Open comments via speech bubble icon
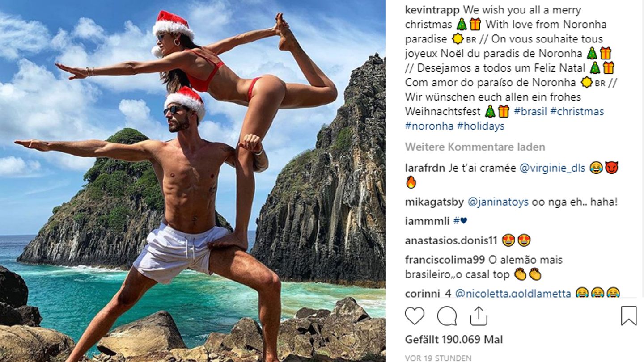 447,316
